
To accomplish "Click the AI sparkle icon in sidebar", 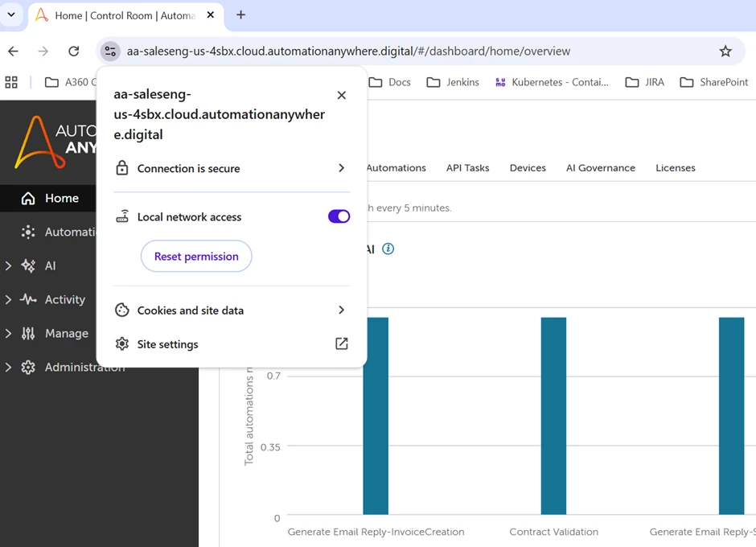I will 28,265.
